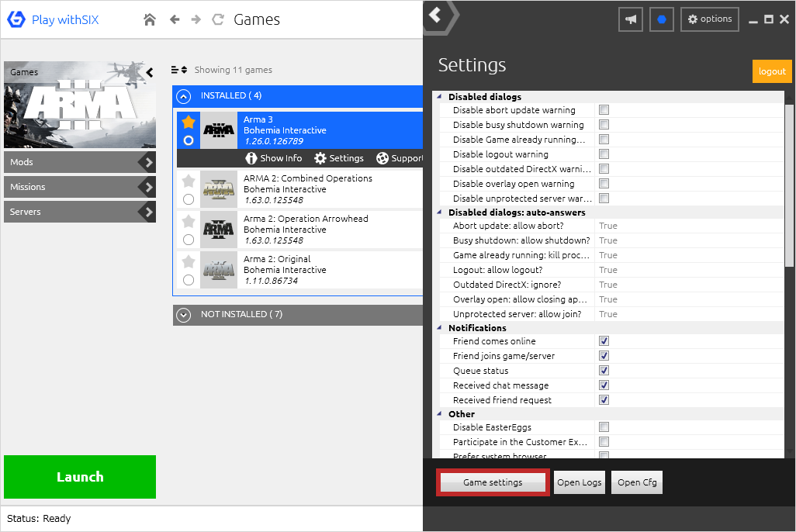This screenshot has height=532, width=796.
Task: Navigate forward with right arrow icon
Action: coord(196,19)
